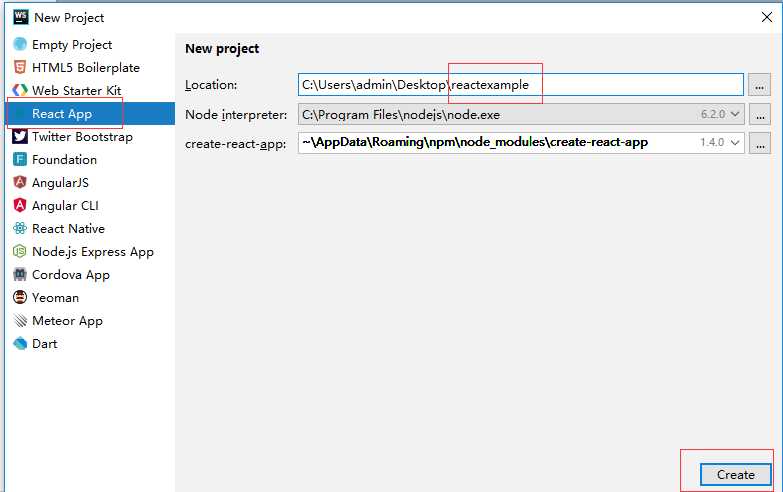Viewport: 783px width, 492px height.
Task: Select Empty Project template
Action: click(x=90, y=44)
